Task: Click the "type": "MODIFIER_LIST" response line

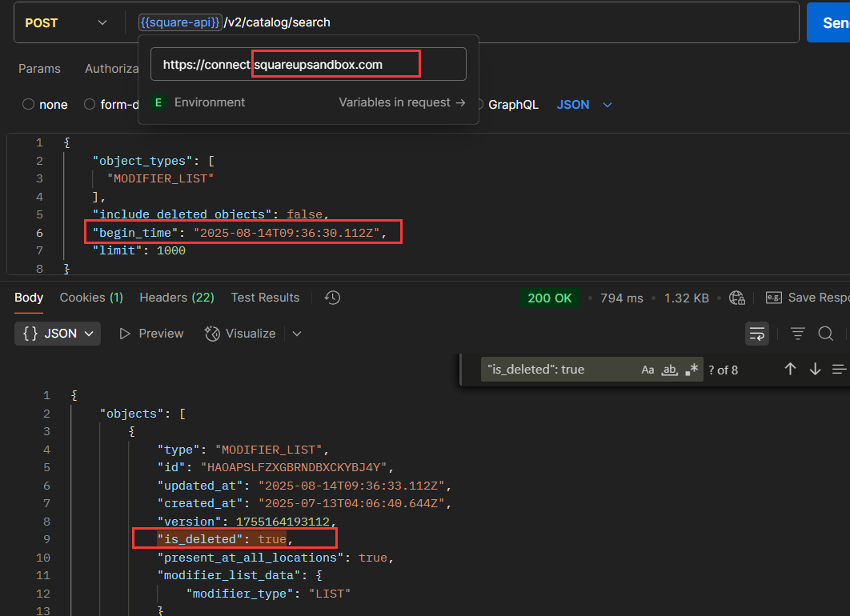Action: pyautogui.click(x=243, y=450)
